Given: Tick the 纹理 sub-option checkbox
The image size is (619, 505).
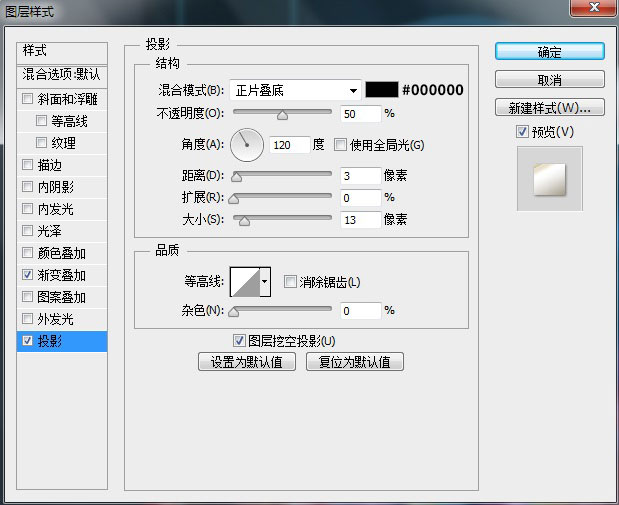Looking at the screenshot, I should click(x=41, y=143).
